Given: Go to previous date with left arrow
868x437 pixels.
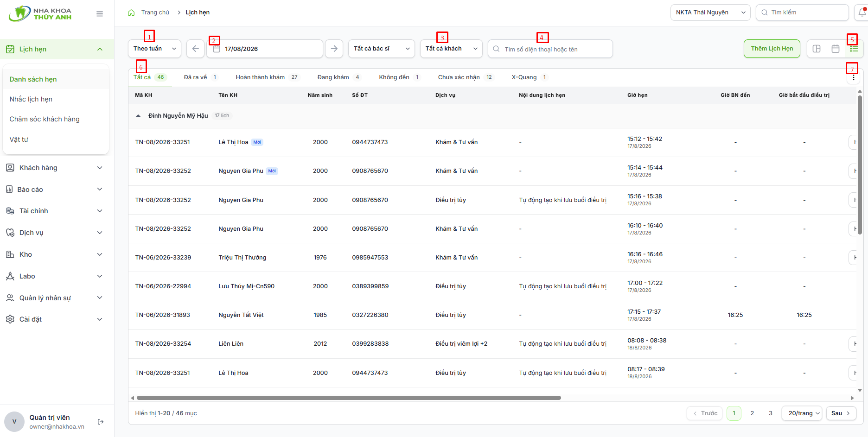Looking at the screenshot, I should point(195,49).
